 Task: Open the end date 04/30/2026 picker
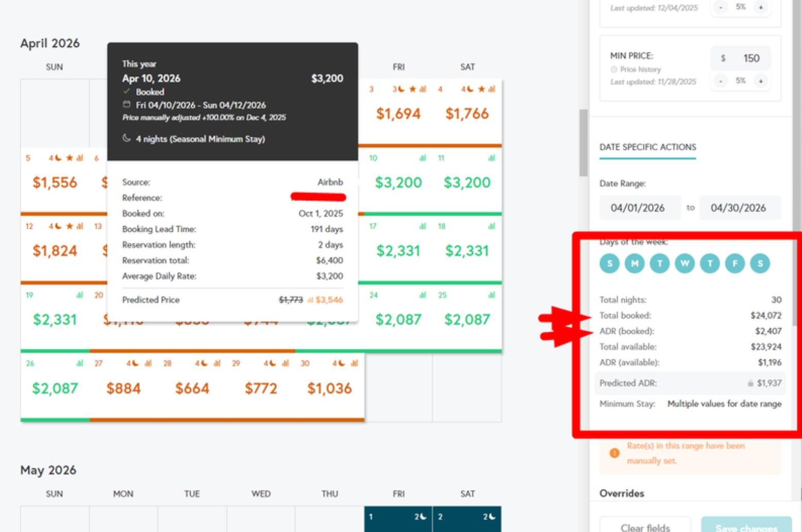[x=738, y=208]
